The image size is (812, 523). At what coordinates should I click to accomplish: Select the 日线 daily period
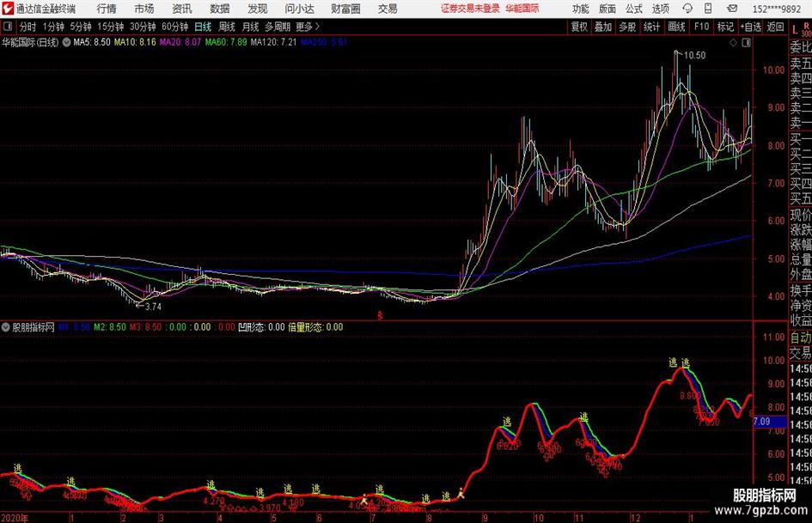(203, 27)
